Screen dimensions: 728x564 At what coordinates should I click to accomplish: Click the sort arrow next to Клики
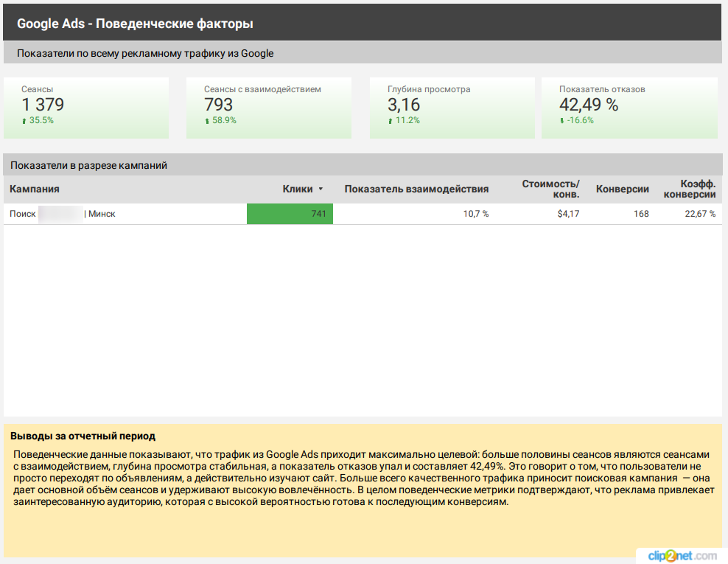321,189
